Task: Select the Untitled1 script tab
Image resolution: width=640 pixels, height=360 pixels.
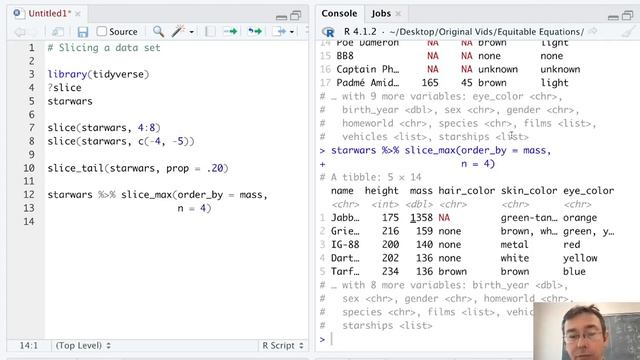Action: click(x=49, y=13)
